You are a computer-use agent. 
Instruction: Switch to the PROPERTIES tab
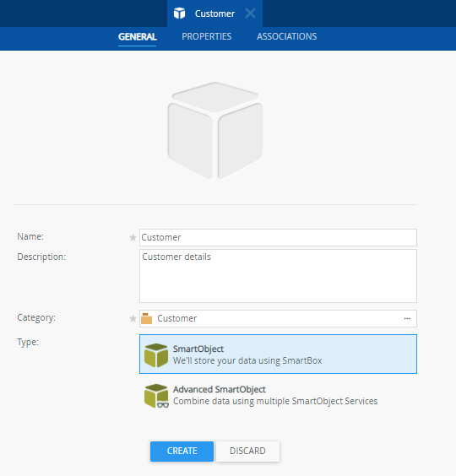click(207, 37)
